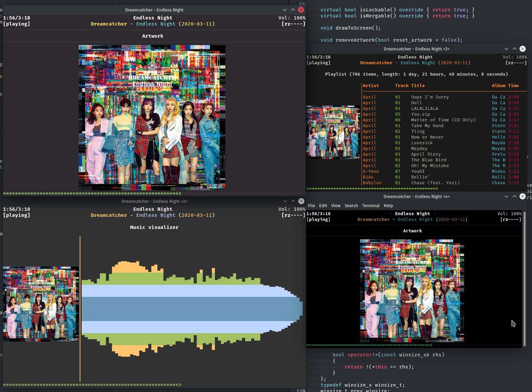Click 'Vol: 100%' in top-left window
532x392 pixels.
point(292,18)
